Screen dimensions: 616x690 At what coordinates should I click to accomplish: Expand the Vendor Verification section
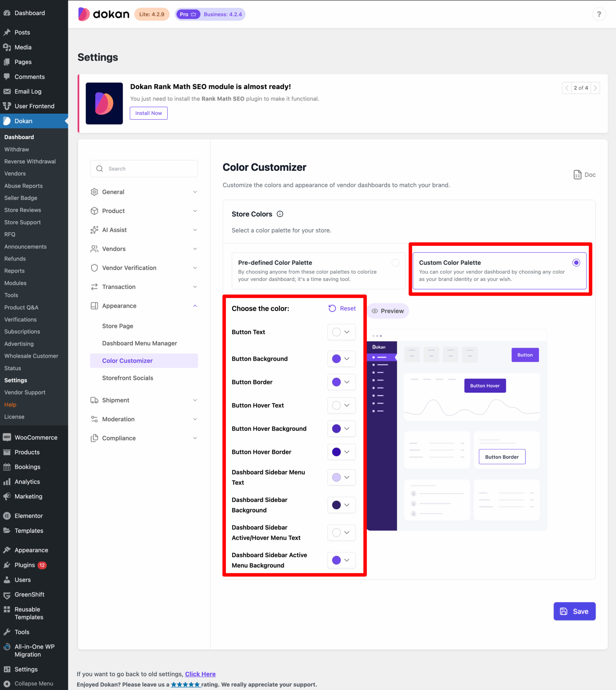point(195,268)
